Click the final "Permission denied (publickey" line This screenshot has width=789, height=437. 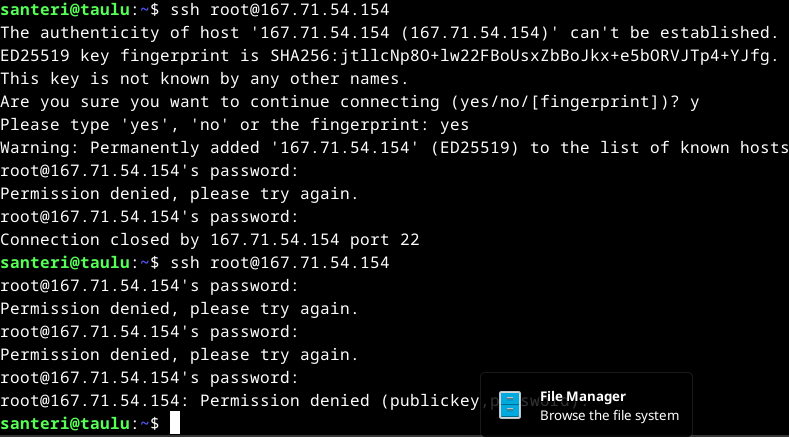tap(240, 401)
